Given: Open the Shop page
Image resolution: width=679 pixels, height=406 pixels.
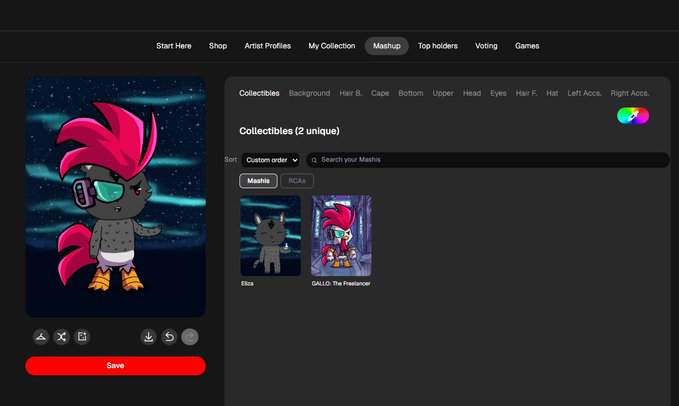Looking at the screenshot, I should point(218,46).
